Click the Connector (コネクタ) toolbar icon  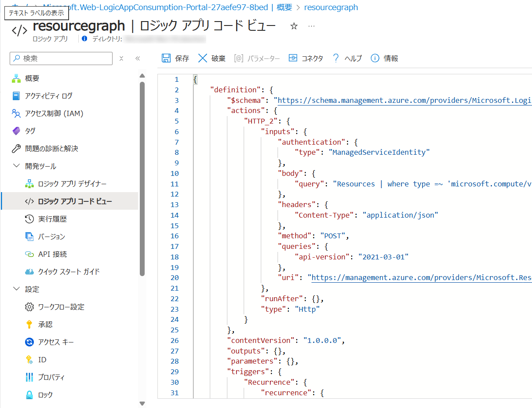(x=293, y=58)
